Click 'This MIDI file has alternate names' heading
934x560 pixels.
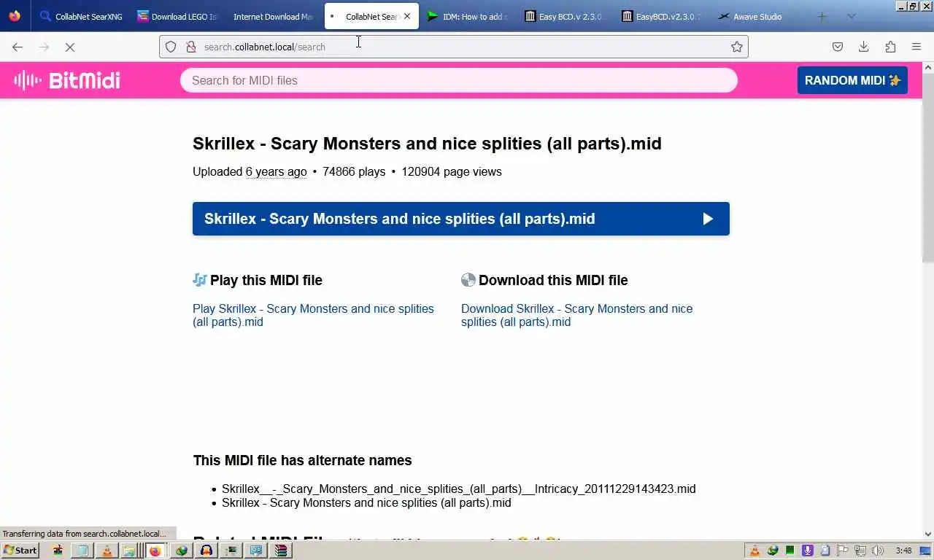303,460
